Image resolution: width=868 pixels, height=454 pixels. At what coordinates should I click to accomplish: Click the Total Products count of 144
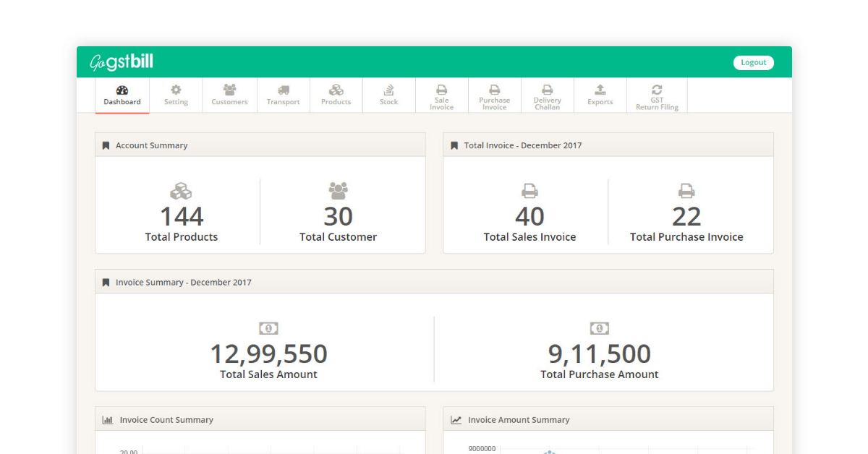(181, 216)
